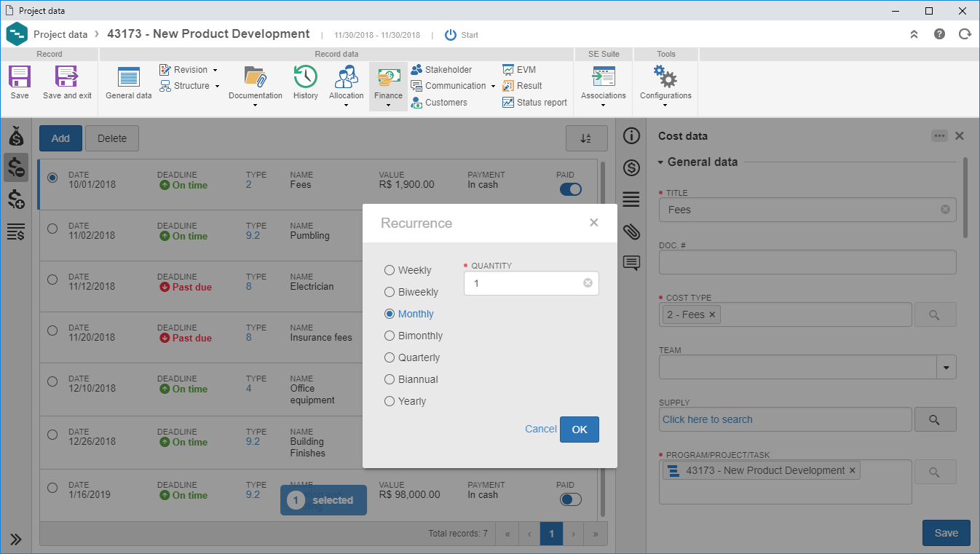Click Cancel in Recurrence dialog
The width and height of the screenshot is (980, 554).
click(x=540, y=429)
